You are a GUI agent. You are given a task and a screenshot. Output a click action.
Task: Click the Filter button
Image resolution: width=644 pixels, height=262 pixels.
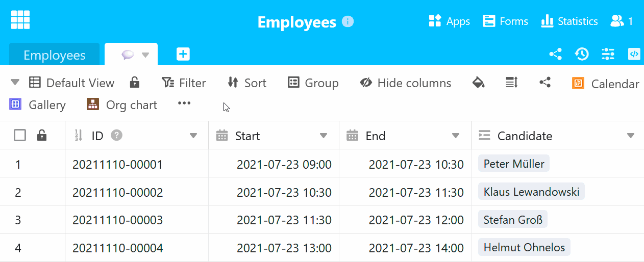[x=184, y=83]
